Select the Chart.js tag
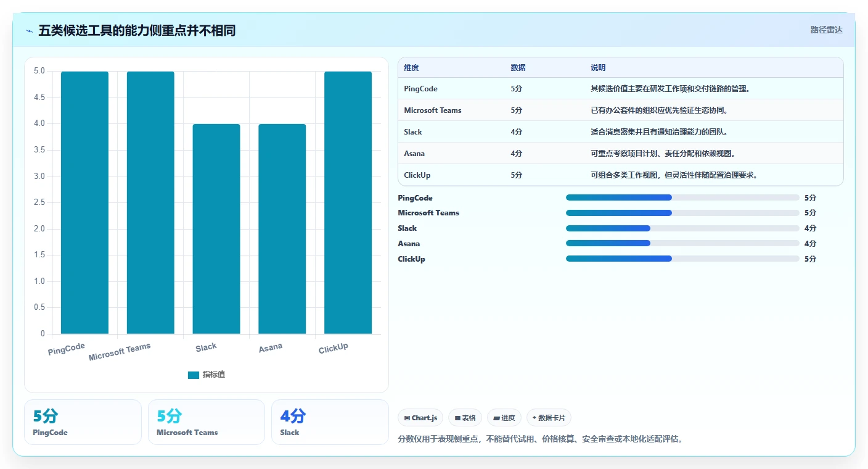Screen dimensions: 868x469 click(x=420, y=418)
